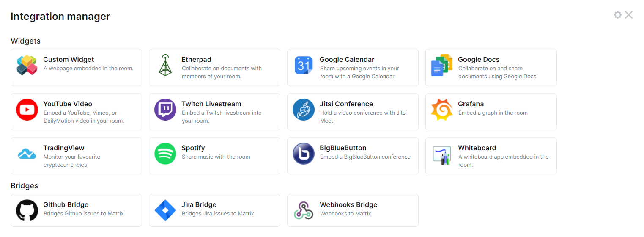Screen dimensions: 644x237
Task: Click the Webhooks Bridge icon
Action: tap(304, 210)
